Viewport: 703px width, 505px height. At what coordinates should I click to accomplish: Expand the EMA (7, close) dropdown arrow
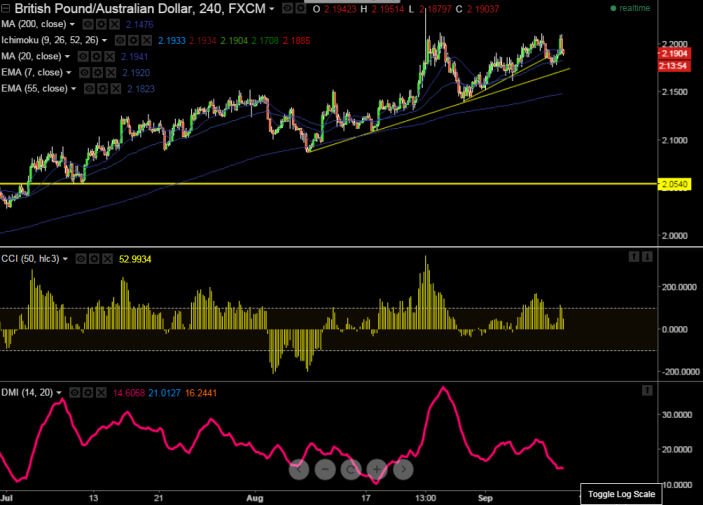[69, 73]
